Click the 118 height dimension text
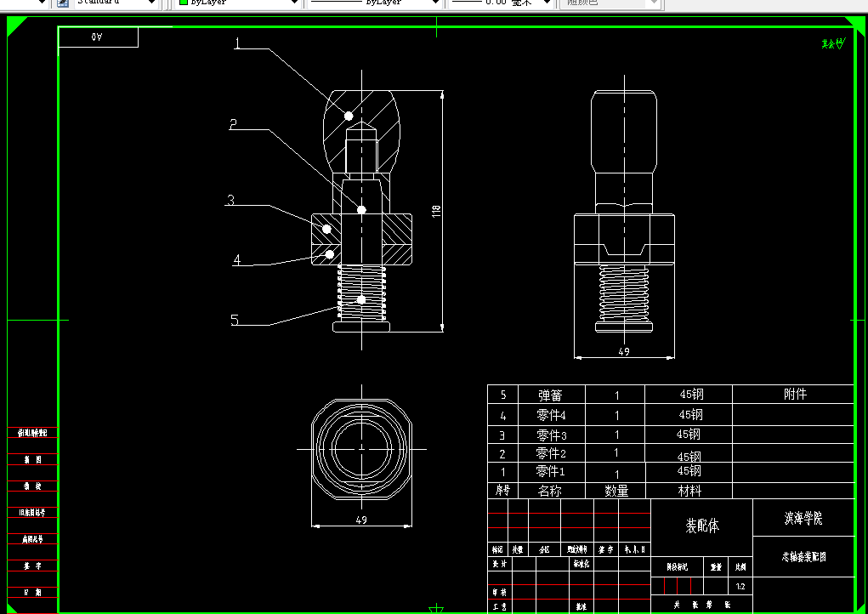The width and height of the screenshot is (868, 614). click(436, 211)
